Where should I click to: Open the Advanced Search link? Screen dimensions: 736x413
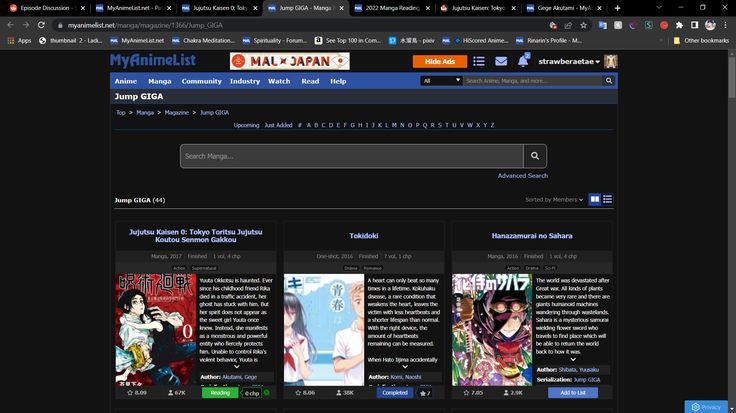(522, 176)
